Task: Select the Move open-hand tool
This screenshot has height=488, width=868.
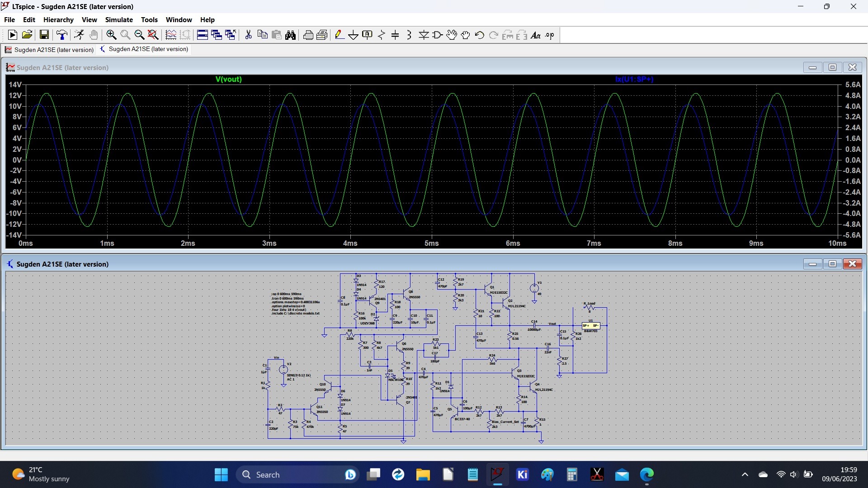Action: point(452,35)
